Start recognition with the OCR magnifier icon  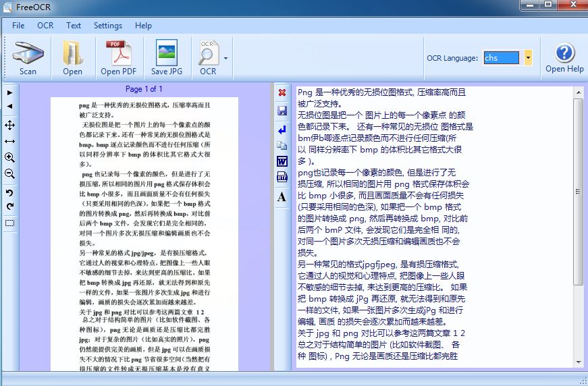208,57
